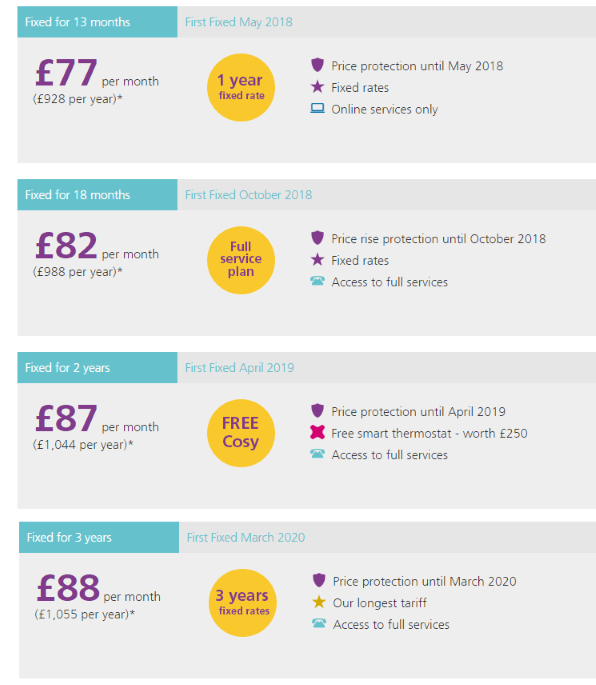Click the First Fixed October 2018 title

pos(248,195)
